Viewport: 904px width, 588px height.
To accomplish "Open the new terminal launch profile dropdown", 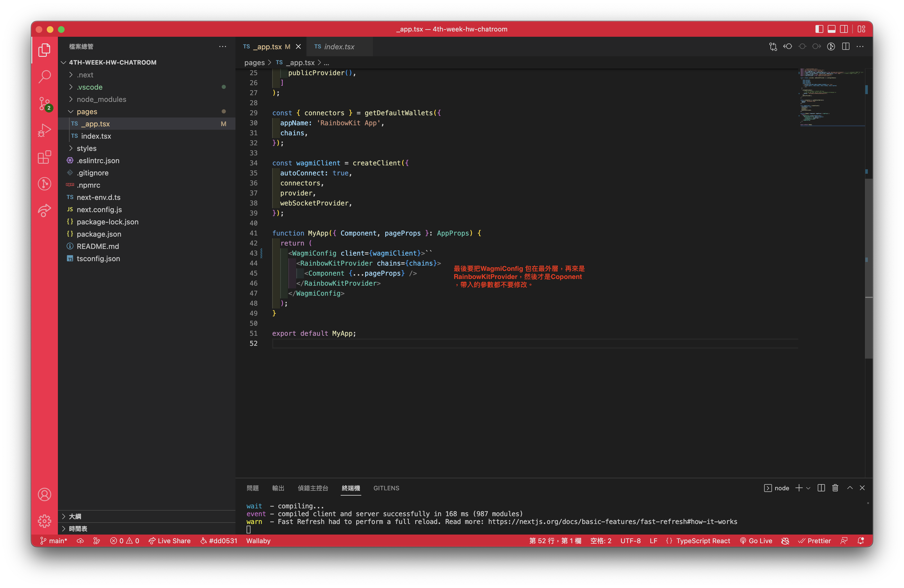I will [808, 488].
